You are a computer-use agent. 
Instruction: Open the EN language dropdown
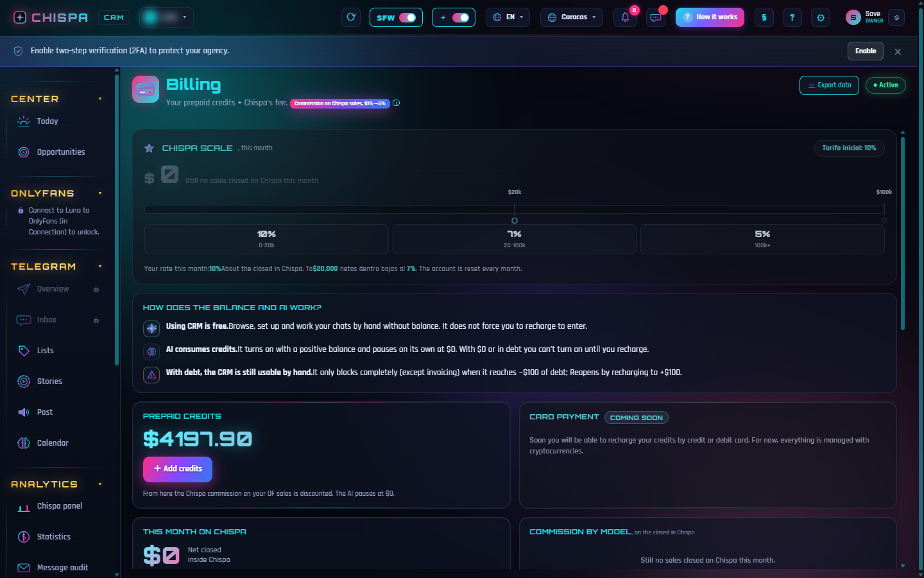(508, 17)
